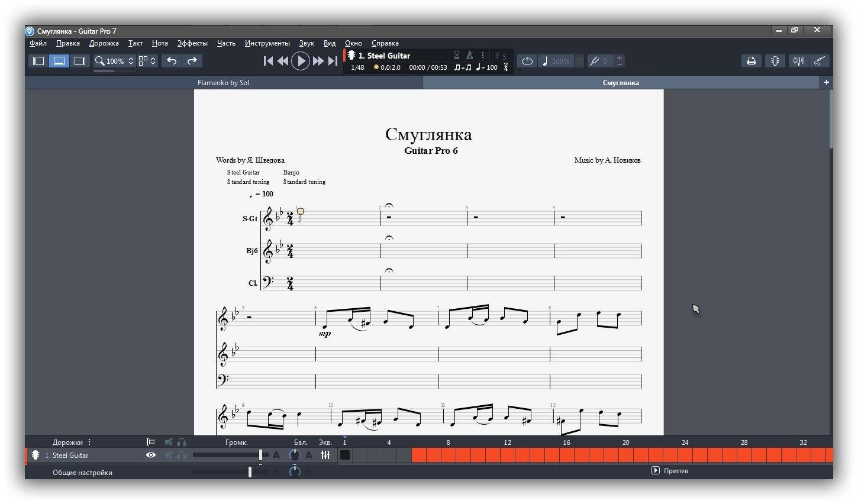
Task: Open the Вид menu
Action: (330, 43)
